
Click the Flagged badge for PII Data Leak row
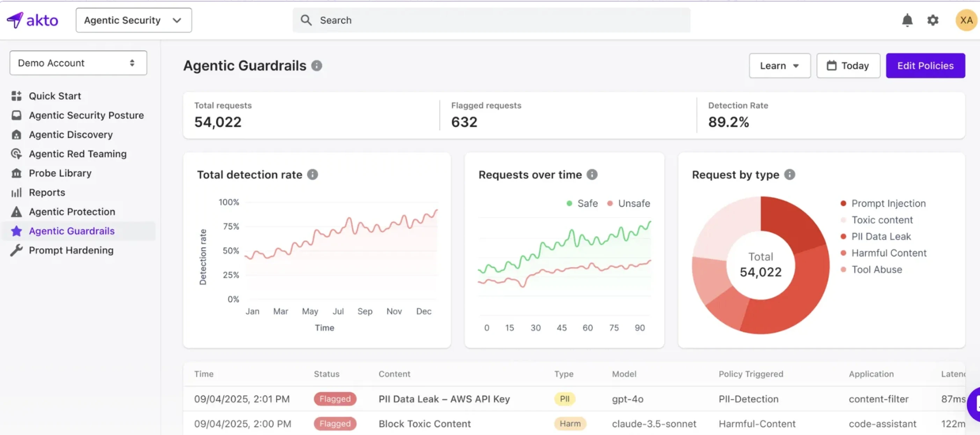[x=335, y=399]
